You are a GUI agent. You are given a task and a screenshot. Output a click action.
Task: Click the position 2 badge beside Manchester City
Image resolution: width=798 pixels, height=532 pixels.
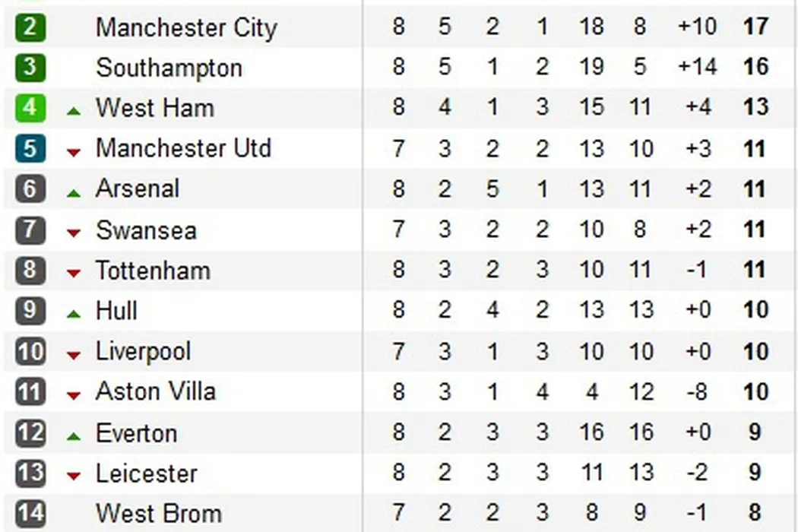click(x=30, y=27)
